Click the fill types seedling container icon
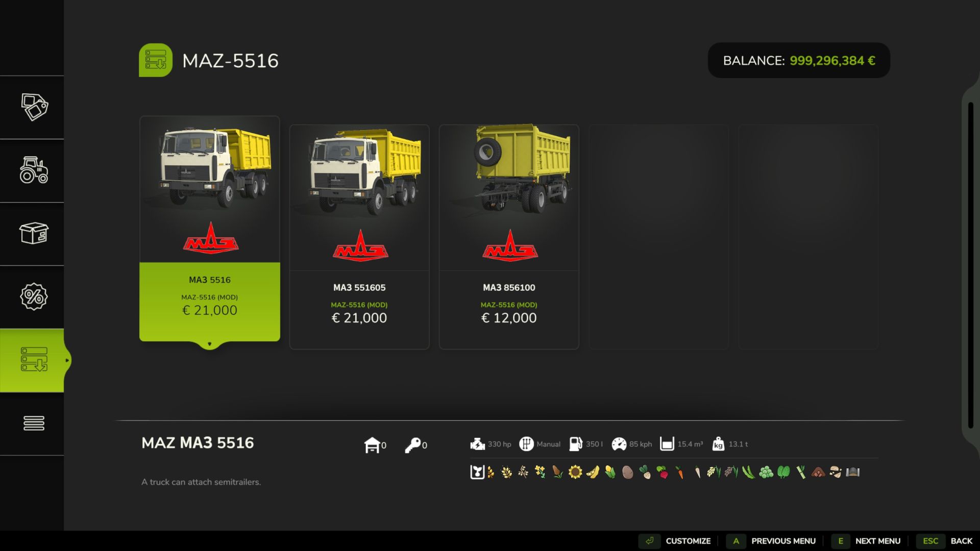980x551 pixels. 477,472
